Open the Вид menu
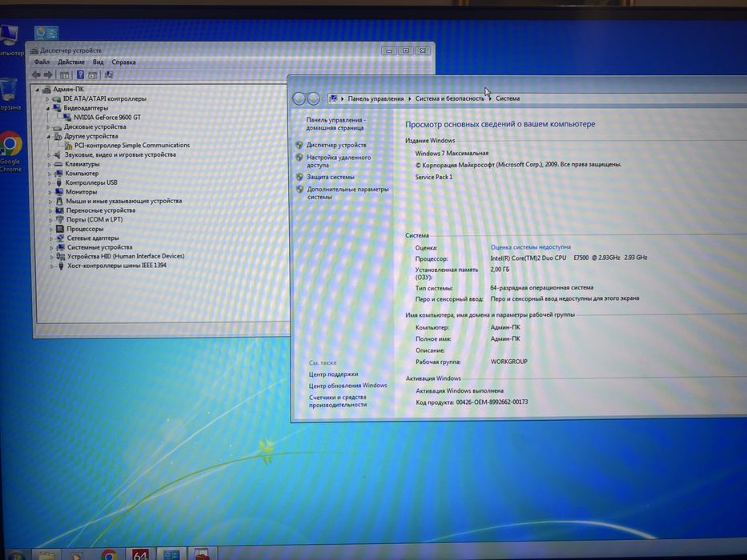Viewport: 747px width, 560px height. [x=98, y=62]
